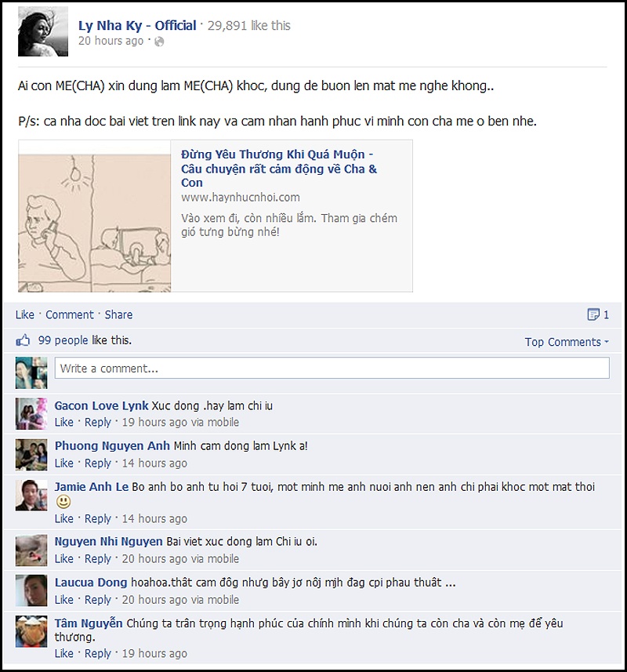Share the post using Share link

click(x=118, y=314)
